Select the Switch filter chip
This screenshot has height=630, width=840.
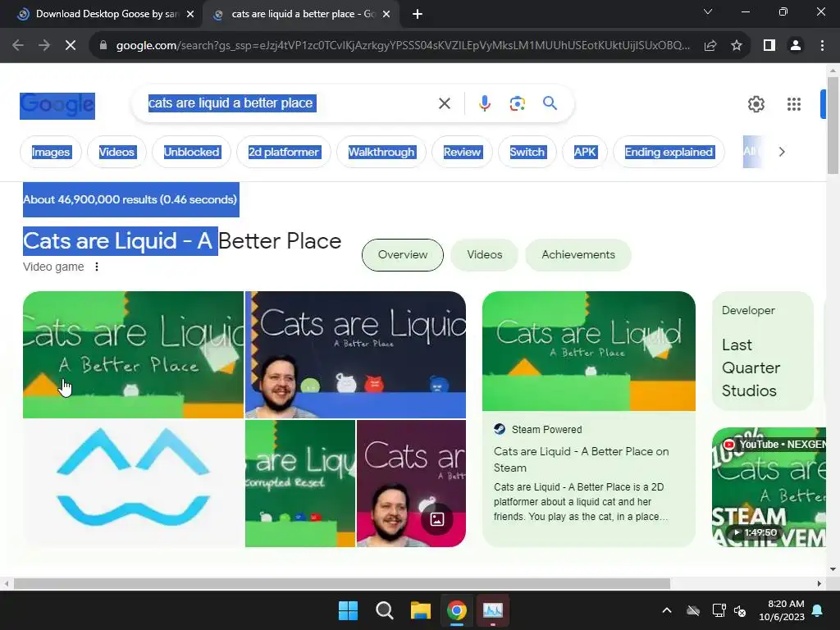click(527, 152)
